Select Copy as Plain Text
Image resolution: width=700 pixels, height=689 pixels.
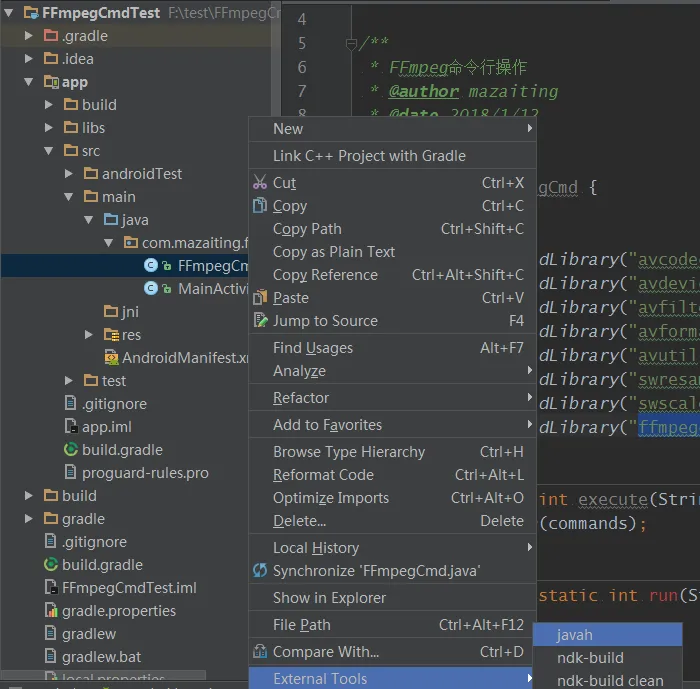tap(392, 252)
